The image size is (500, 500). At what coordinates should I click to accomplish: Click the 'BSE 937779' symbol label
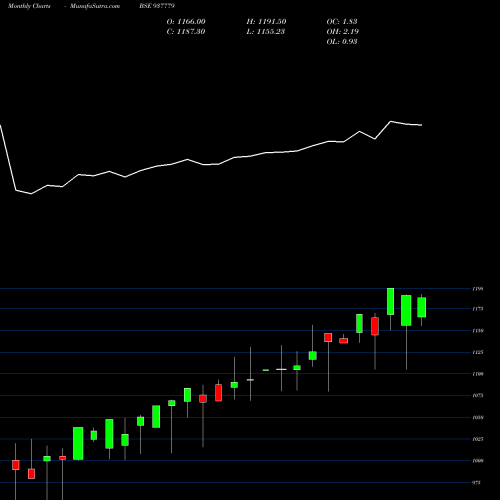tap(157, 6)
